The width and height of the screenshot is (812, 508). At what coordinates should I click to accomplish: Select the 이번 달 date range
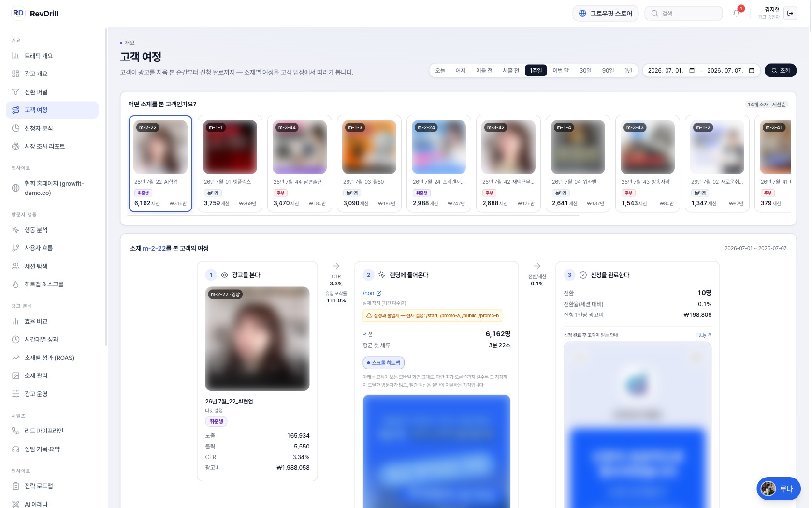(561, 71)
